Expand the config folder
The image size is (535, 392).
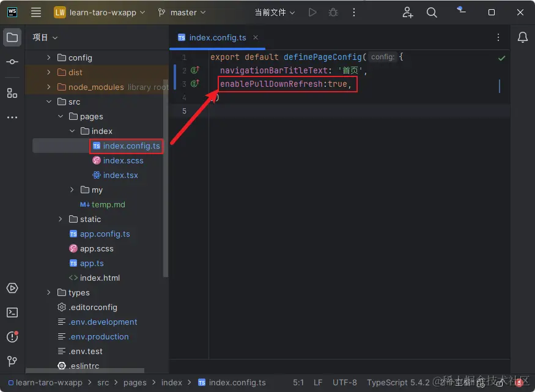point(49,57)
